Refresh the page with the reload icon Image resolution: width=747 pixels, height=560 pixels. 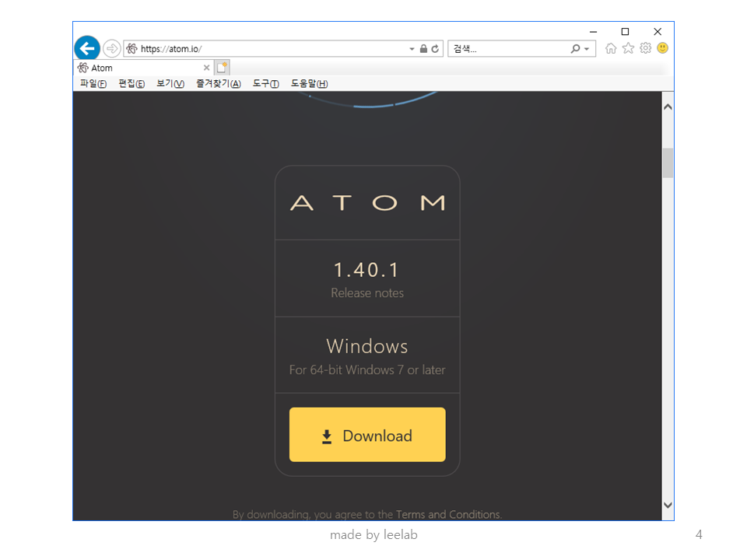click(435, 48)
